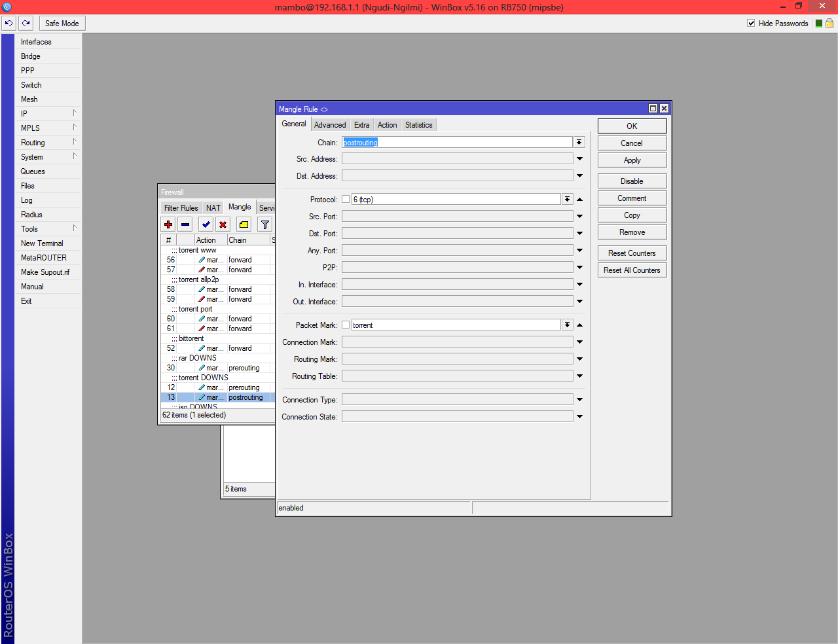The image size is (838, 644).
Task: Toggle the Protocol invert checkbox
Action: point(346,199)
